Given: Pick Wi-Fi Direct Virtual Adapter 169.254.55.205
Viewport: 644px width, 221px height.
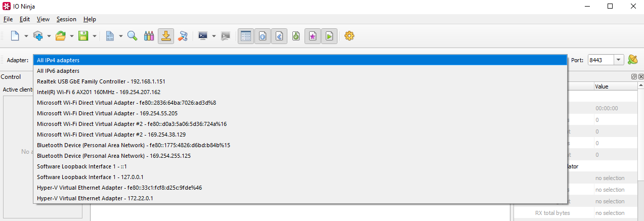Looking at the screenshot, I should tap(300, 113).
